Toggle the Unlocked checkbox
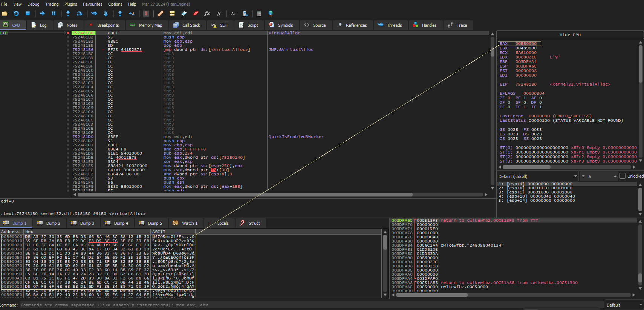644x310 pixels. point(623,176)
